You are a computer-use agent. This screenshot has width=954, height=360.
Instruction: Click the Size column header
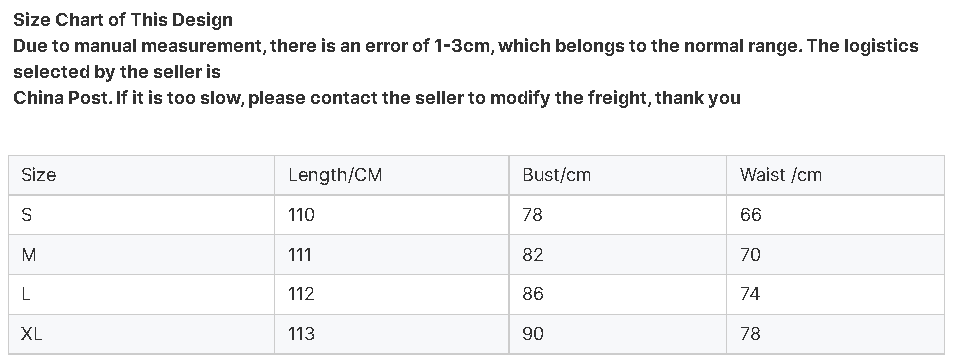[141, 175]
